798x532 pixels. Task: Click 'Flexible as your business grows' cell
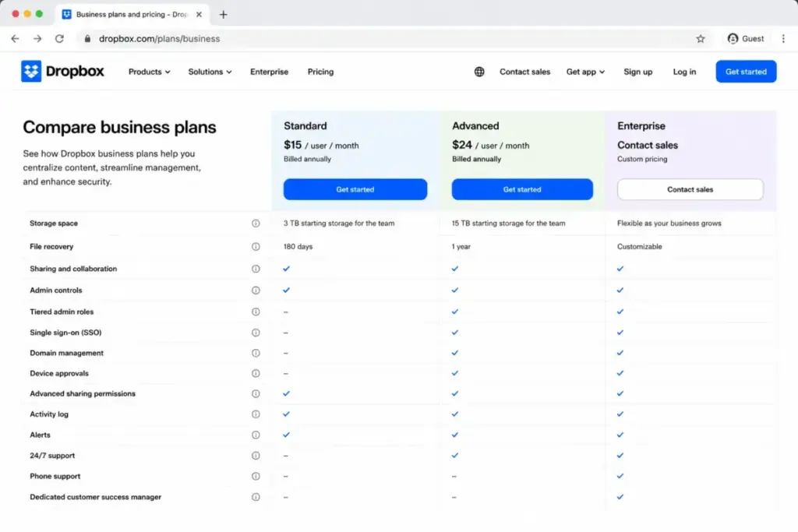click(x=669, y=224)
